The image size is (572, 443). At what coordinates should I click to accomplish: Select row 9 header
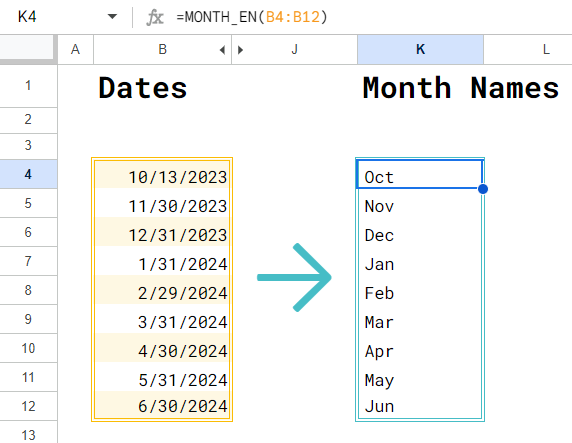click(x=28, y=319)
